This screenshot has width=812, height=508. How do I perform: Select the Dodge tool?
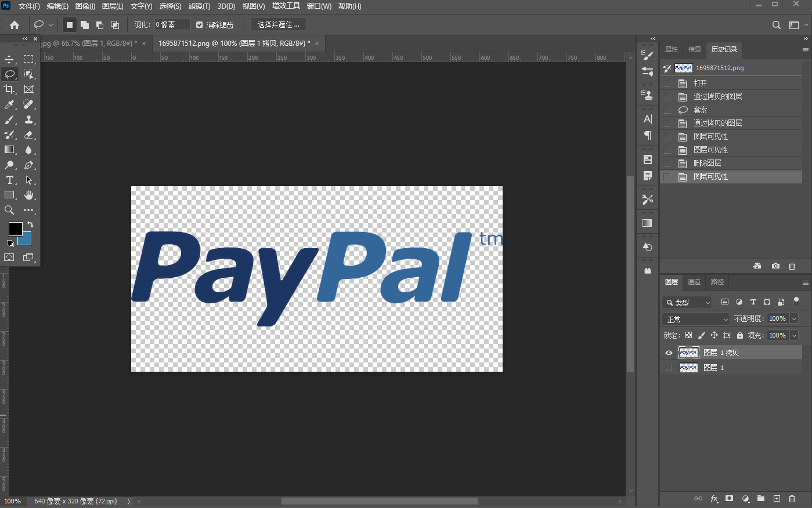9,165
